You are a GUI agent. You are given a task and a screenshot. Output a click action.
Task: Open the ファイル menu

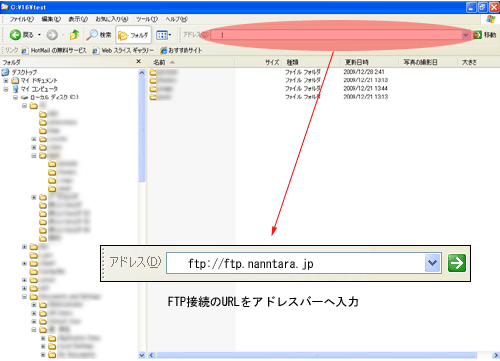tap(21, 19)
